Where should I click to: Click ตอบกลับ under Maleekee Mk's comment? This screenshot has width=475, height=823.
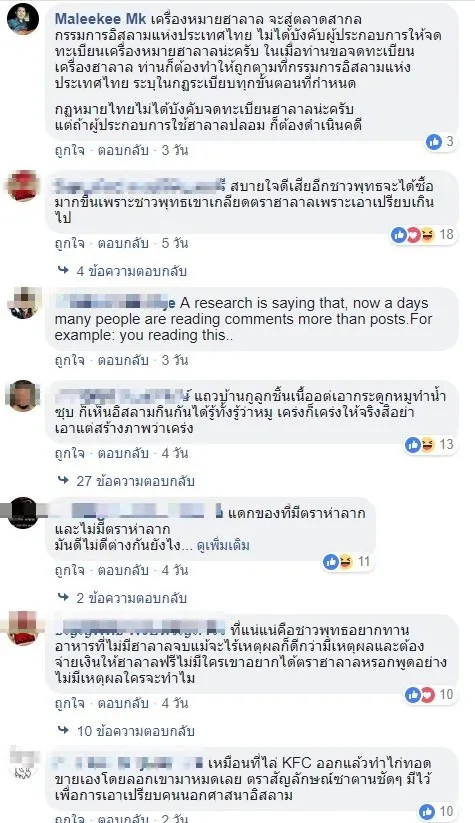123,151
